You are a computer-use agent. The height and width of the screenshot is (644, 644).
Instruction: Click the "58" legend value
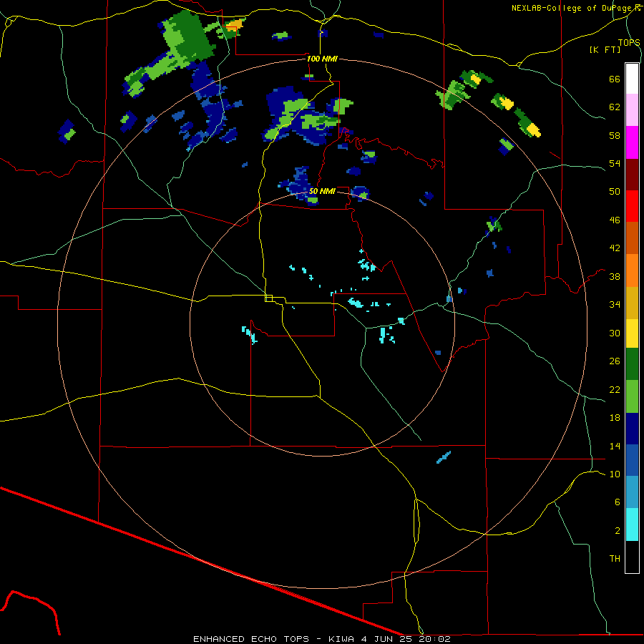click(x=615, y=135)
